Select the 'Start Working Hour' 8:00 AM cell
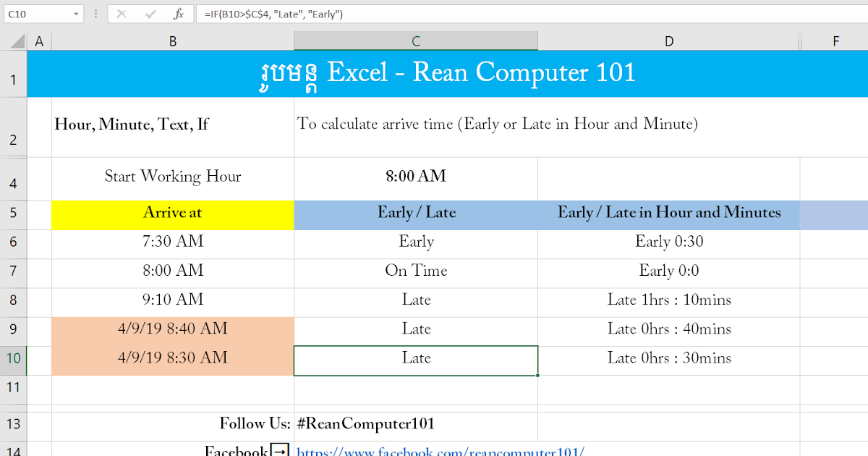The height and width of the screenshot is (456, 868). pyautogui.click(x=416, y=176)
